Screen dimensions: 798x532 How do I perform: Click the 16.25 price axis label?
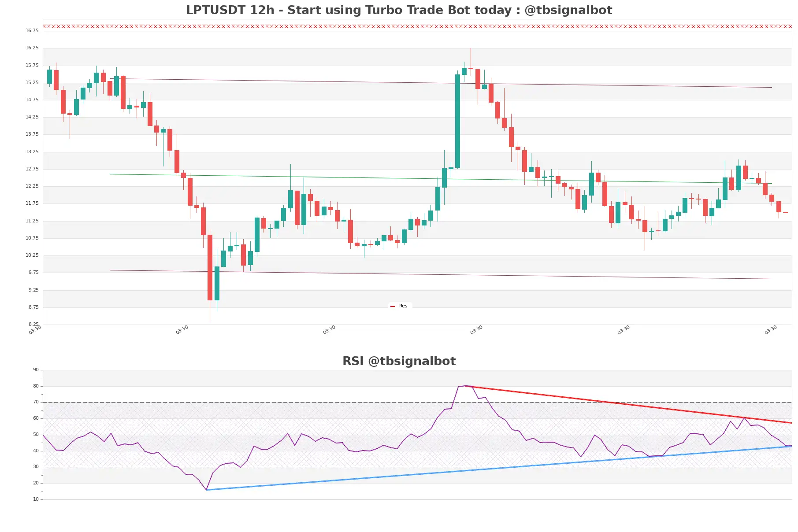(32, 48)
